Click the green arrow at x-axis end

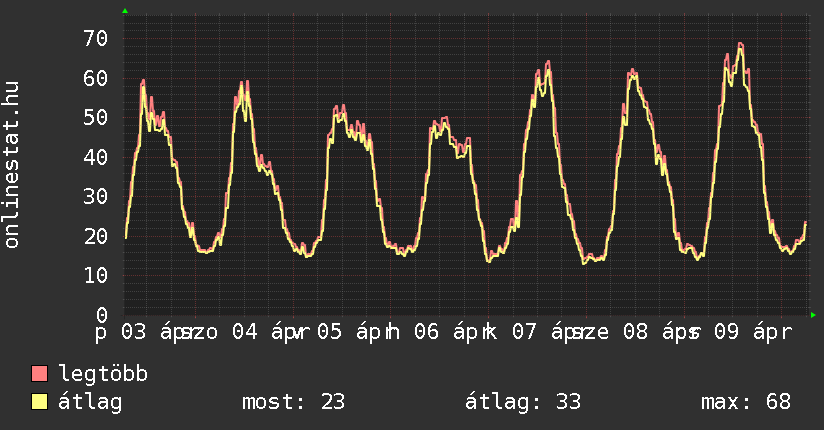pyautogui.click(x=814, y=315)
